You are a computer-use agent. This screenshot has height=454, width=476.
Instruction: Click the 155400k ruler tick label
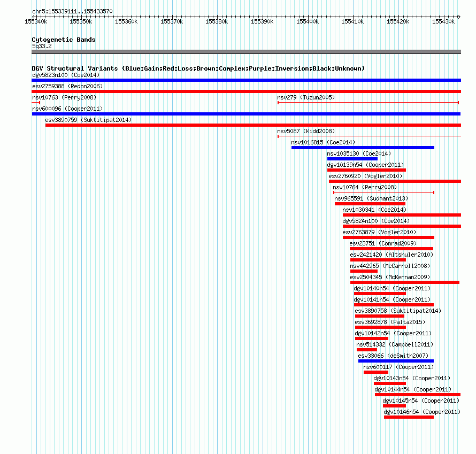point(308,21)
